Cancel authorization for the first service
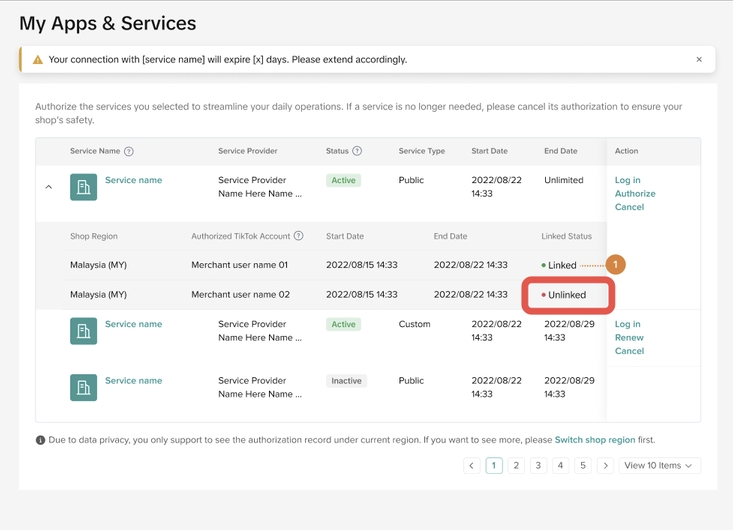 pos(629,207)
